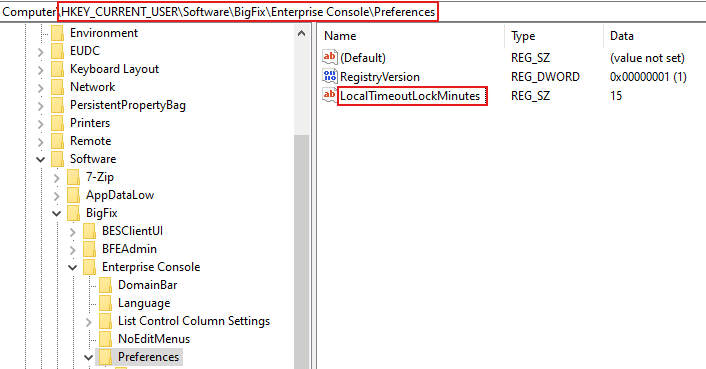Click the registry path address bar
Viewport: 706px width, 369px height.
coord(353,12)
